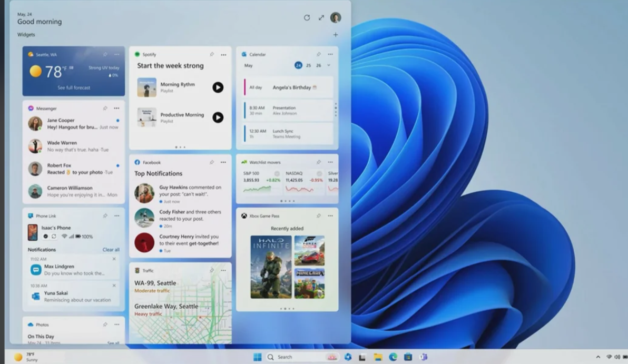Pin the Calendar widget

(x=318, y=54)
